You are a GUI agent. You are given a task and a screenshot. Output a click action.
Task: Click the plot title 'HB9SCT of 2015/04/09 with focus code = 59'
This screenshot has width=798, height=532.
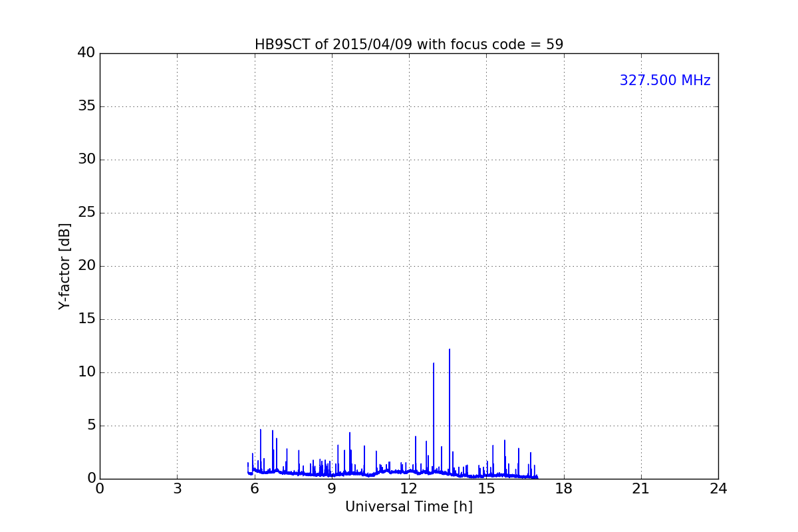point(409,45)
